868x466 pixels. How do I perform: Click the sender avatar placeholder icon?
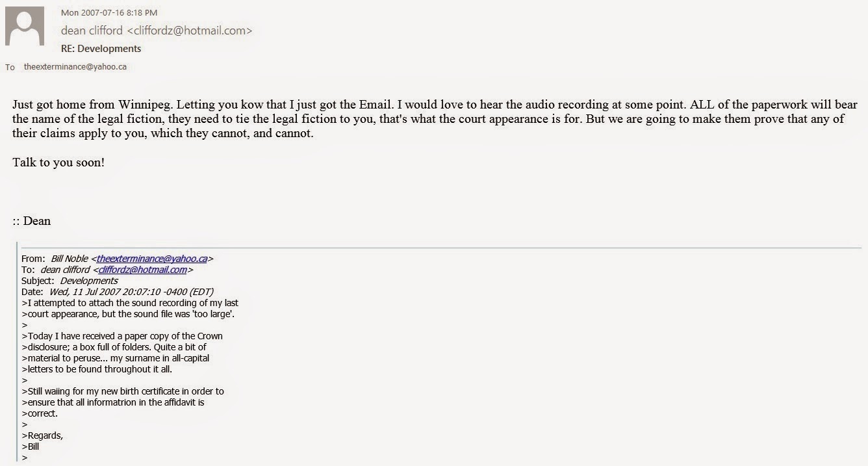tap(25, 26)
